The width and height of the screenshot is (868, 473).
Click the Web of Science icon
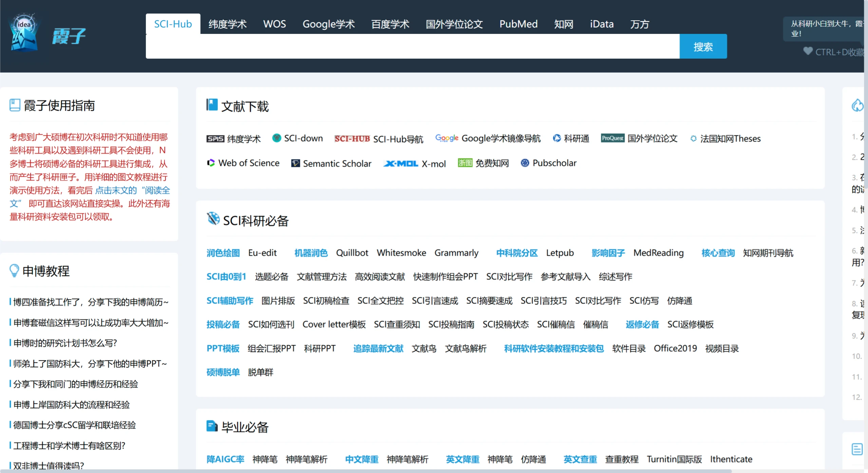tap(211, 163)
